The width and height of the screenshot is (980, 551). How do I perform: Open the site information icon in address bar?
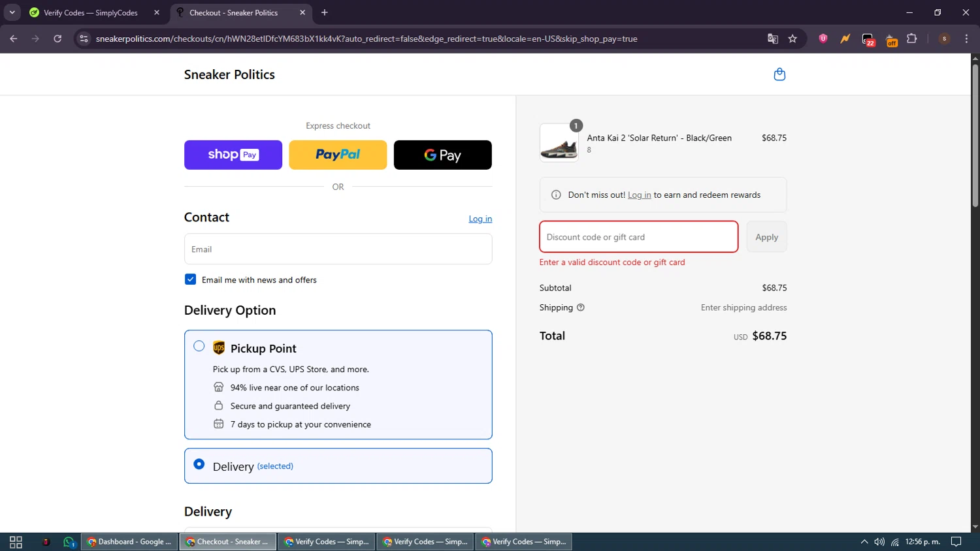point(84,39)
